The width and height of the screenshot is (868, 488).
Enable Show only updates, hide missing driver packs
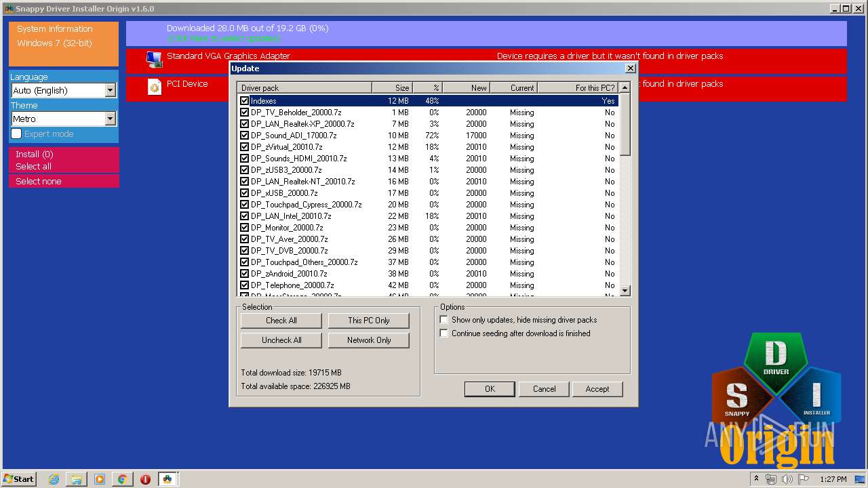tap(444, 320)
